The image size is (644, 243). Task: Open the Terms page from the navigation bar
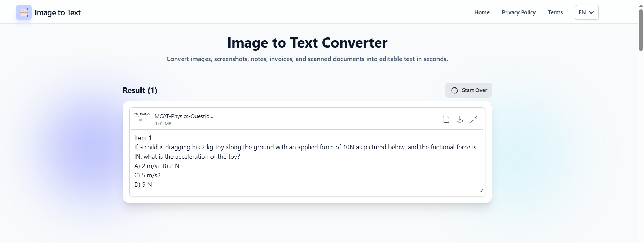555,12
